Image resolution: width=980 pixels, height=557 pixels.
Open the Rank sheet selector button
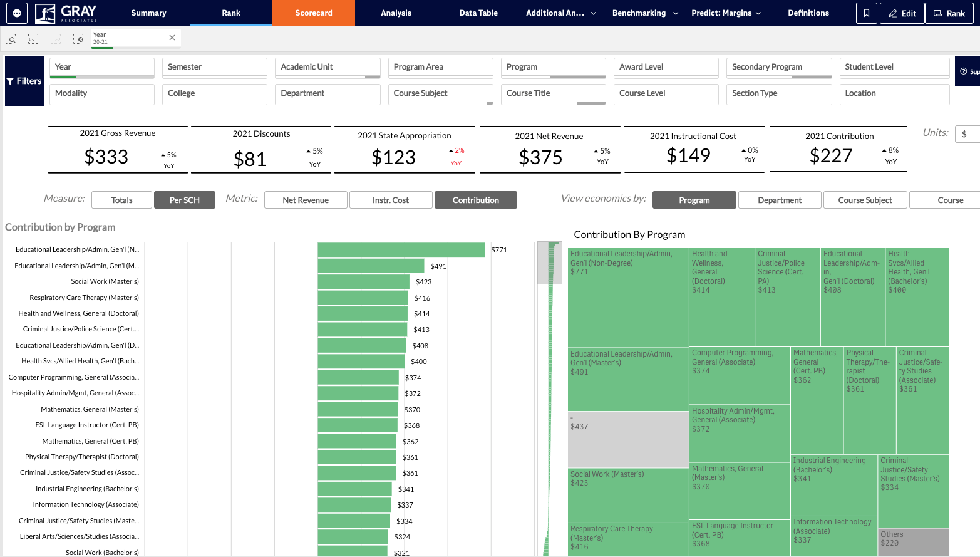click(949, 13)
